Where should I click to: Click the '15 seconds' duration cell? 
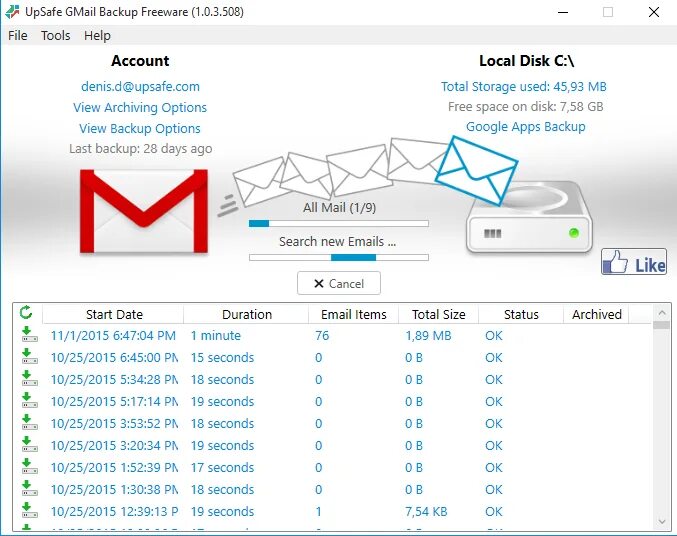222,358
